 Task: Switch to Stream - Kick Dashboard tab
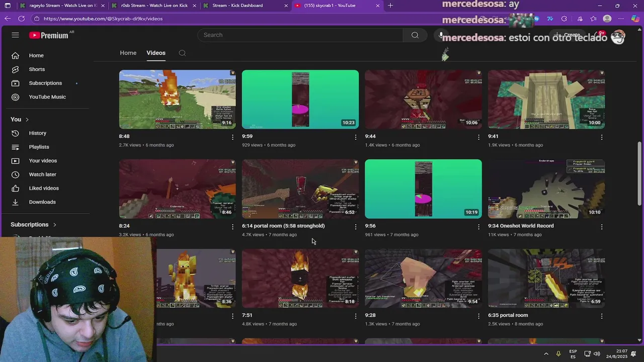tap(245, 6)
